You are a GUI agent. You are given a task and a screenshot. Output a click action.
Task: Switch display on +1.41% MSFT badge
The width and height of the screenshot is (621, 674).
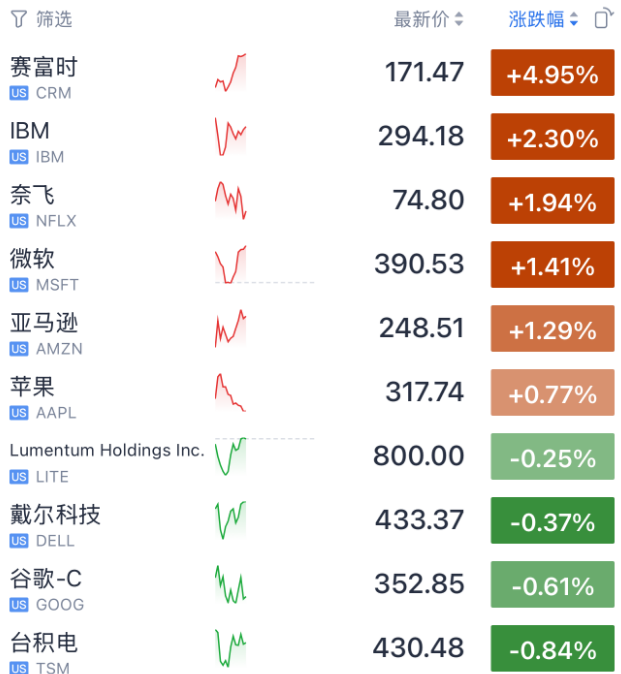tap(552, 264)
